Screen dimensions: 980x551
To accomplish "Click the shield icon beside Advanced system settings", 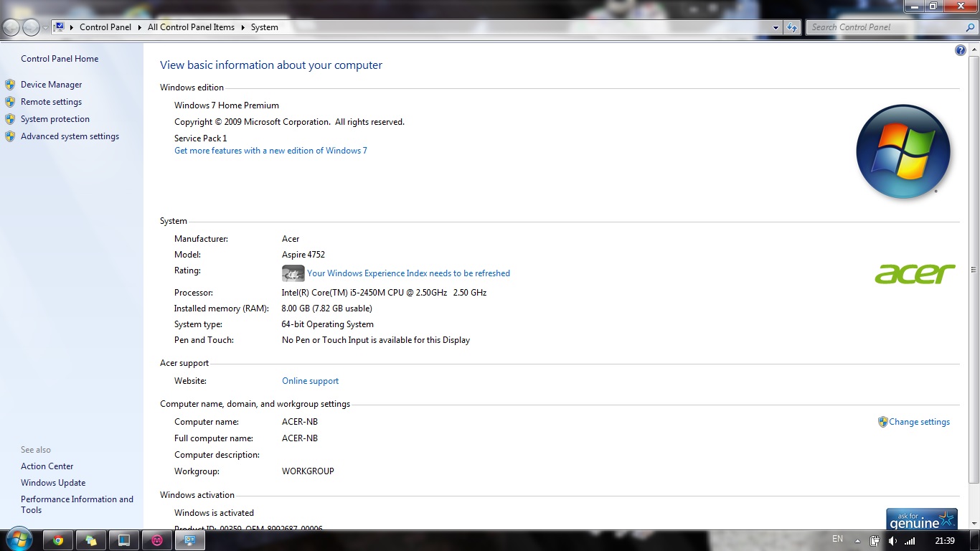I will [10, 136].
